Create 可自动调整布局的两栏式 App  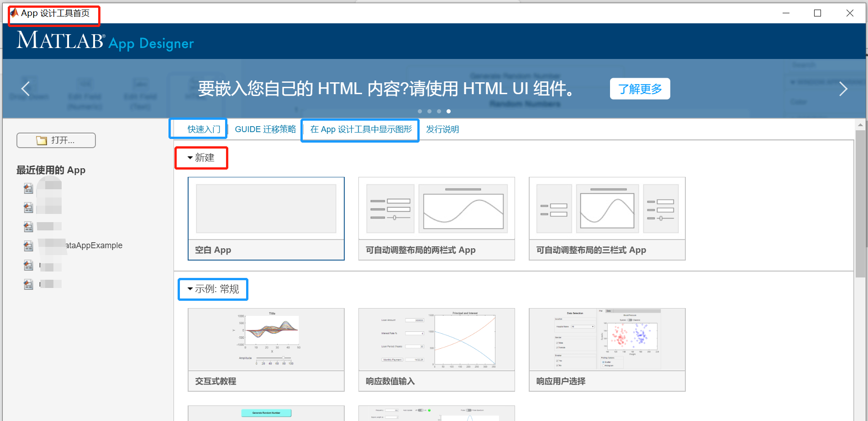tap(437, 218)
